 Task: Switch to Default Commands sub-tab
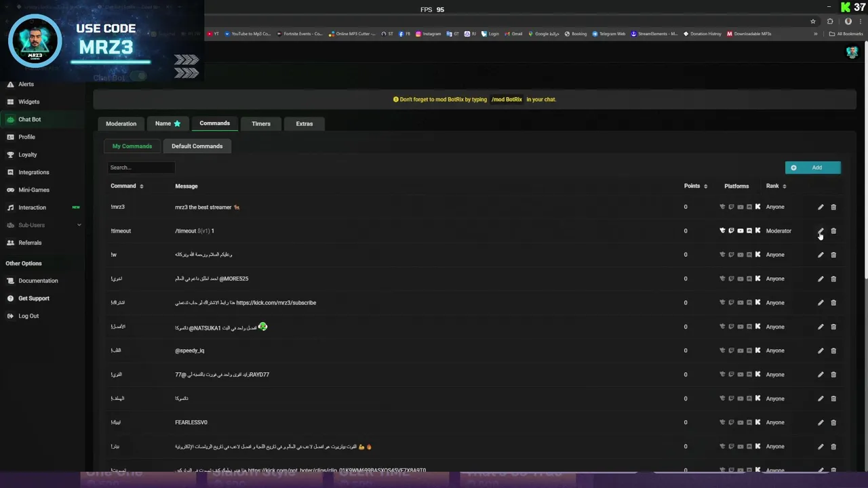(197, 146)
